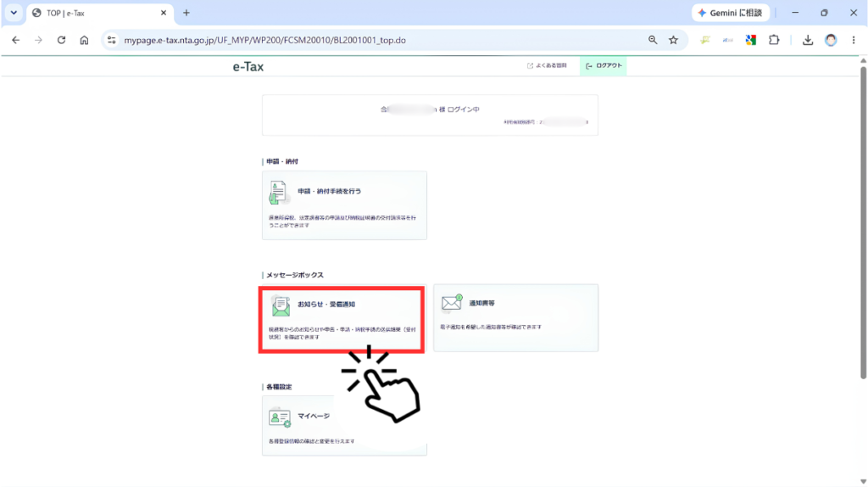Screen dimensions: 868x487
Task: Open the 申請・納付手続を行う card
Action: click(344, 205)
